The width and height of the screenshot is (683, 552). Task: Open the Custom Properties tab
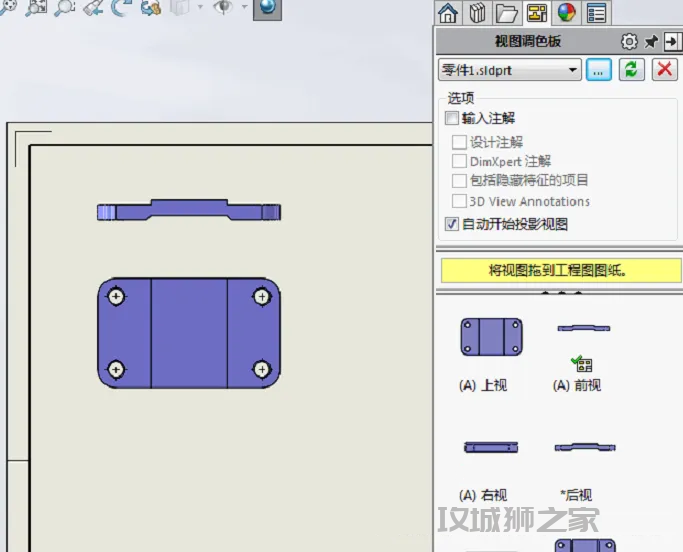(x=597, y=12)
